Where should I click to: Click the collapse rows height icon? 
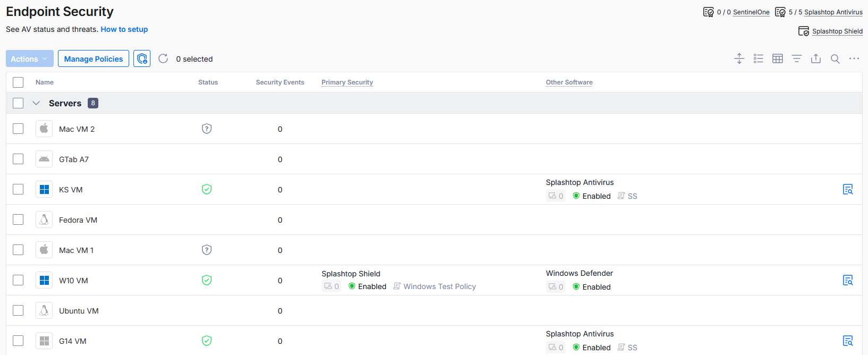tap(739, 58)
